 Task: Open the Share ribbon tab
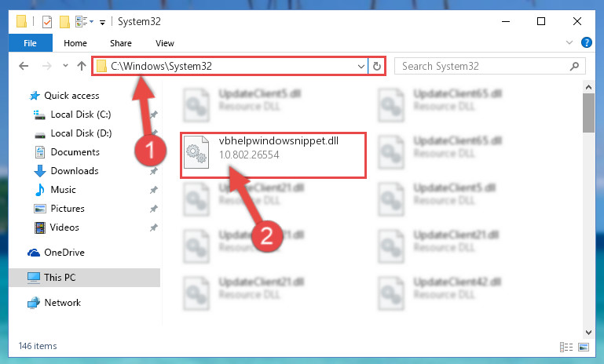point(121,43)
